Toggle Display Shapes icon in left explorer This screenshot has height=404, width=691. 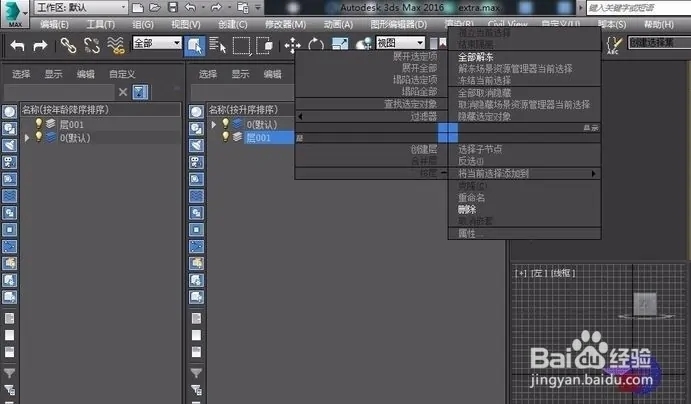pos(10,129)
